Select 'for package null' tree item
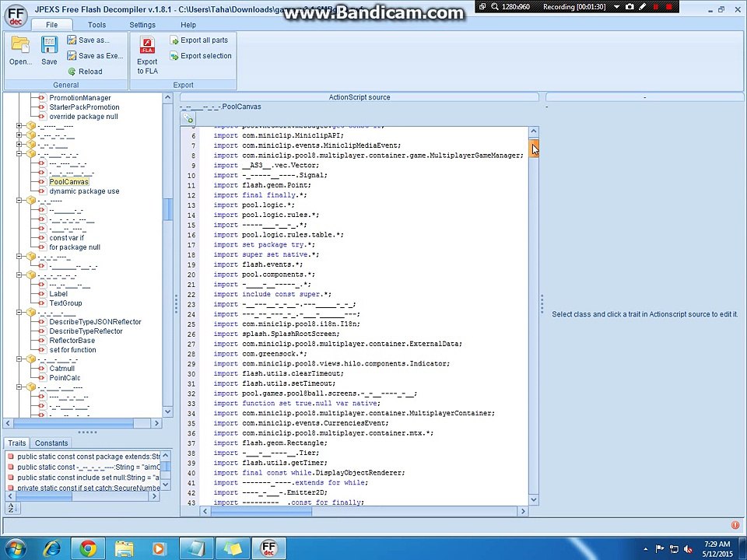The height and width of the screenshot is (560, 747). [x=75, y=247]
